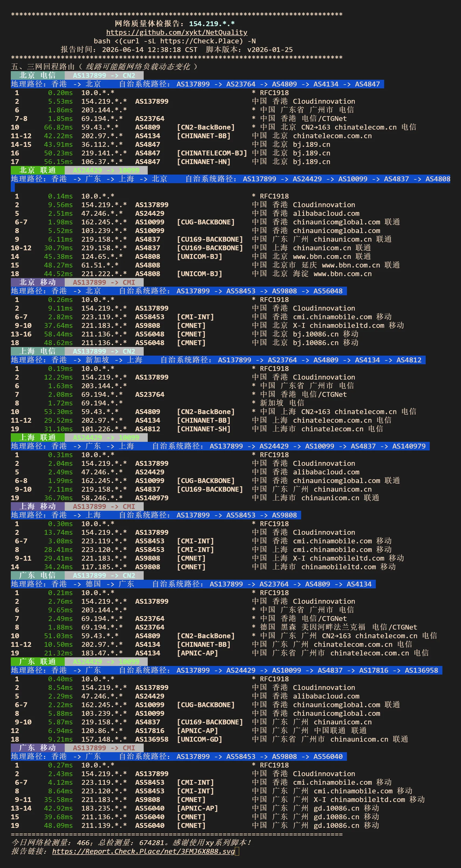The height and width of the screenshot is (868, 461).
Task: Click the 广东 电信 section label
Action: tap(37, 575)
